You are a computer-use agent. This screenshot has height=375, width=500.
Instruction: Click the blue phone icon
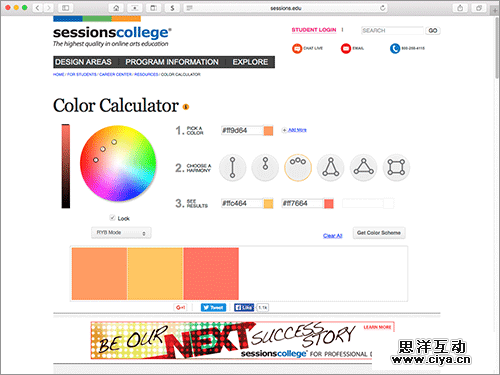pos(395,49)
